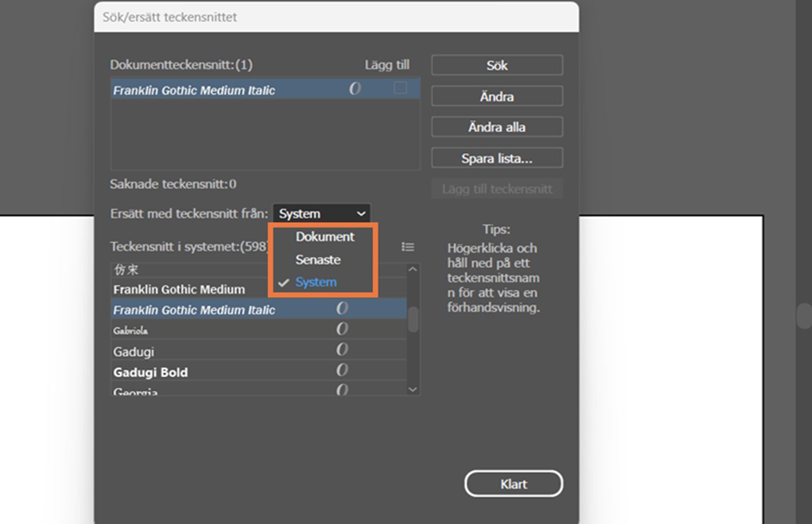Screen dimensions: 812x524
Task: Click the OpenType icon in the document fonts row
Action: pyautogui.click(x=355, y=89)
